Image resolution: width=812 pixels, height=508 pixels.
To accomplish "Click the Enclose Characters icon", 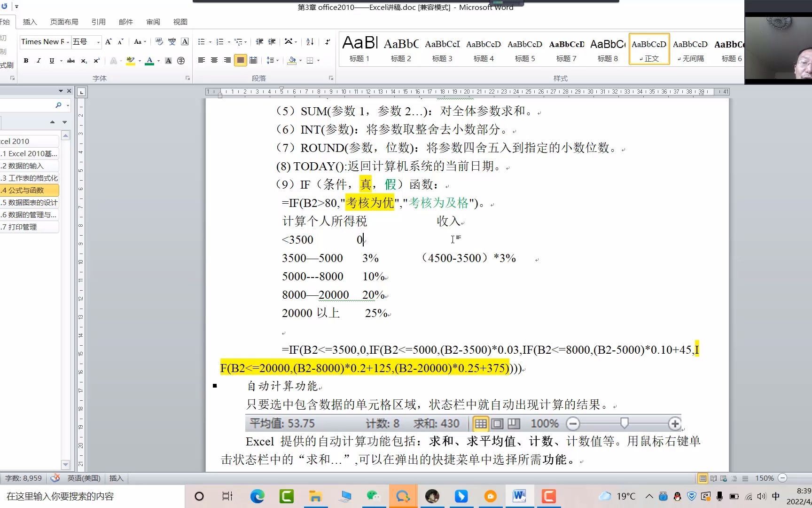I will coord(181,61).
